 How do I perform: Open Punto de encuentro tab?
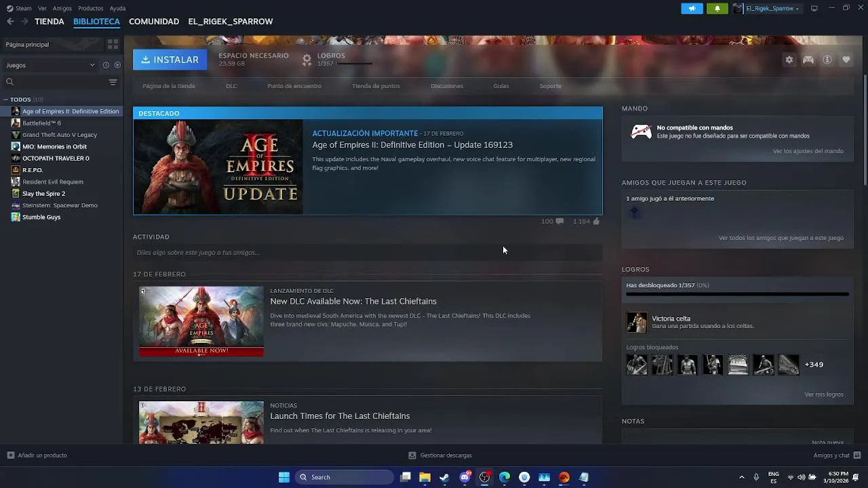[x=294, y=86]
